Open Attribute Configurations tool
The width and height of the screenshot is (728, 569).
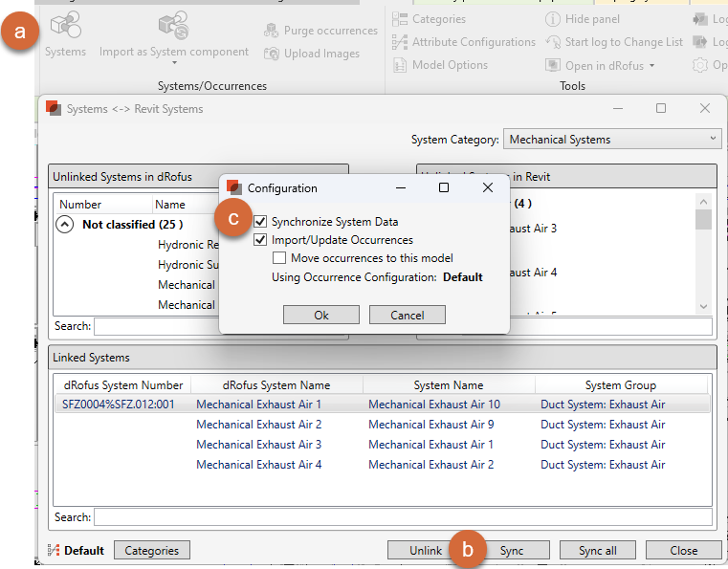pyautogui.click(x=400, y=42)
